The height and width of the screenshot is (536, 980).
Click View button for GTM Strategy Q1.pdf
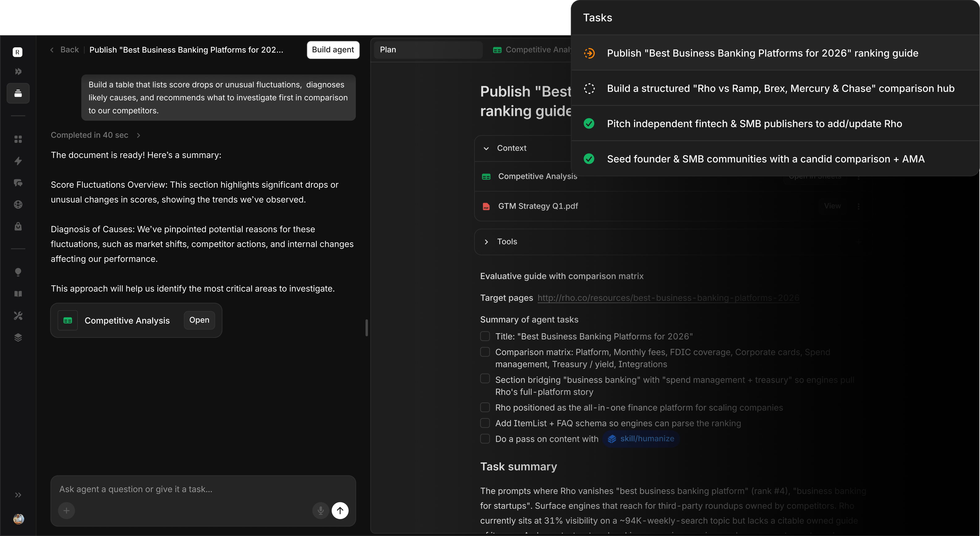click(833, 206)
